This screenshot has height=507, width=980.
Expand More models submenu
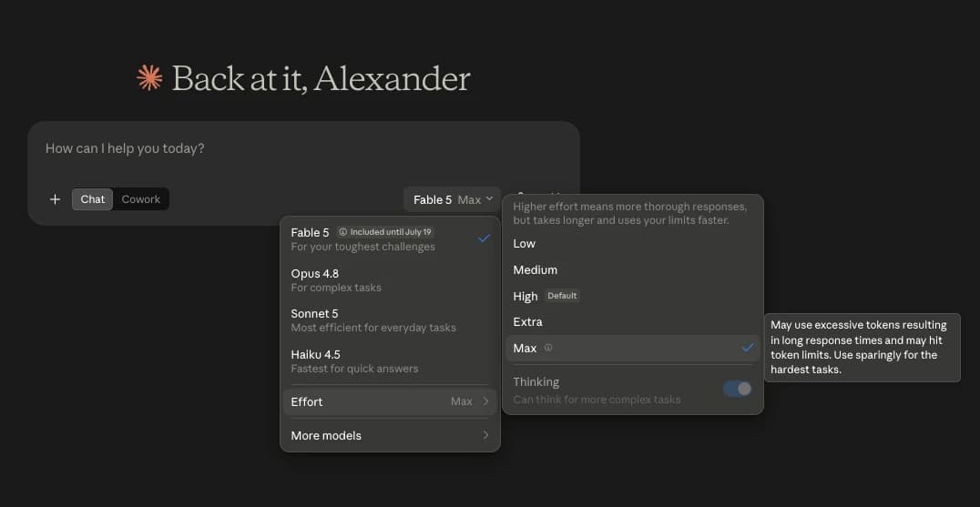coord(390,436)
